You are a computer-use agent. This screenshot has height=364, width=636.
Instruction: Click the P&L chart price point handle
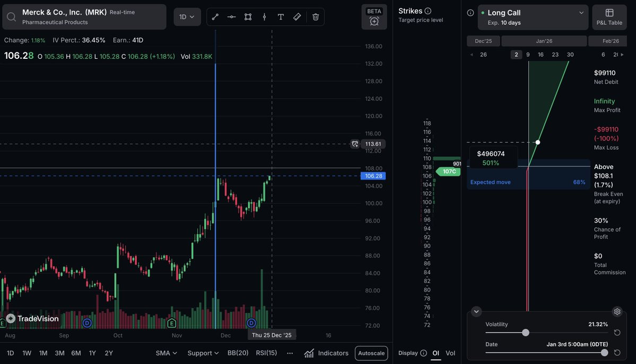538,143
